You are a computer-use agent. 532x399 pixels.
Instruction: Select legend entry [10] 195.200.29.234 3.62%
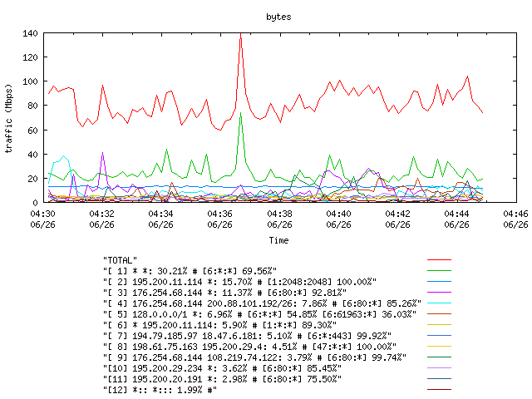222,368
